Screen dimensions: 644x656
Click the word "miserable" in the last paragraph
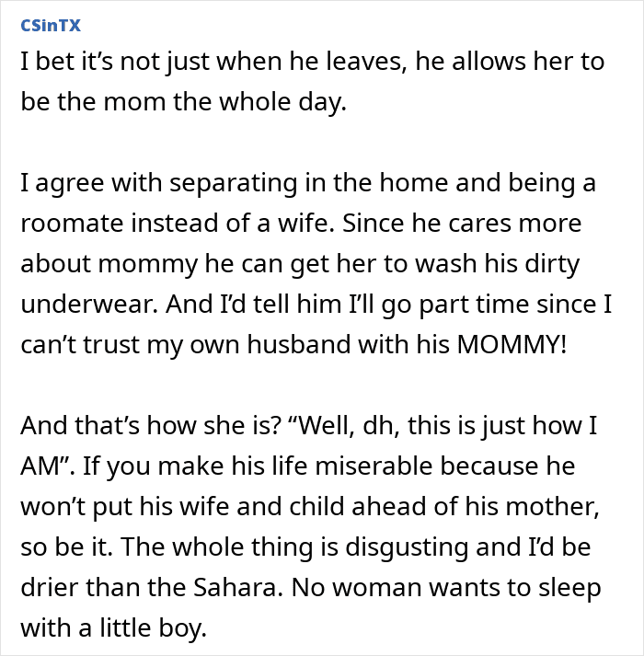click(374, 466)
